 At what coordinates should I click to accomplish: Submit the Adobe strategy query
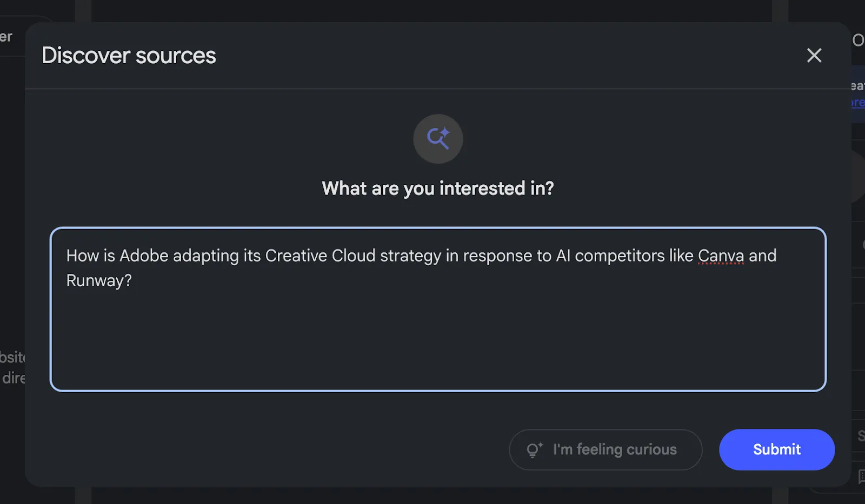[x=777, y=449]
